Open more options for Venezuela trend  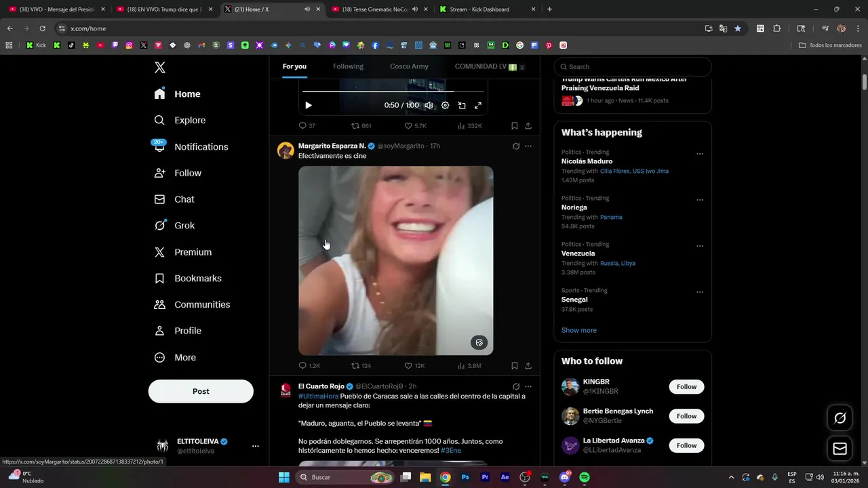point(700,246)
